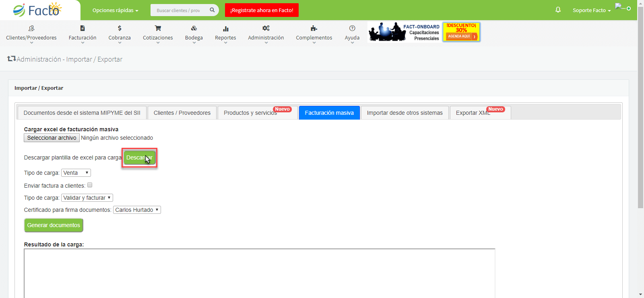
Task: Click the Cotizaciones shopping cart icon
Action: pos(158,28)
